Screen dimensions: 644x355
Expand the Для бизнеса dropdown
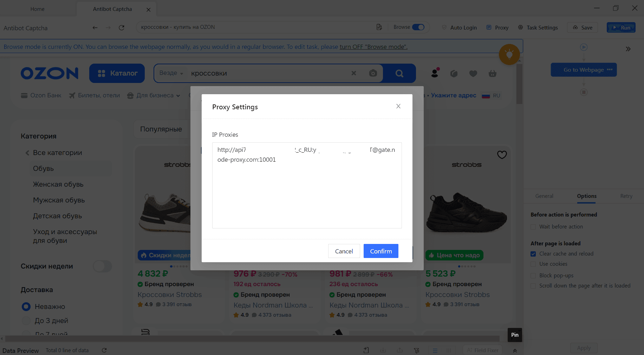[x=154, y=95]
